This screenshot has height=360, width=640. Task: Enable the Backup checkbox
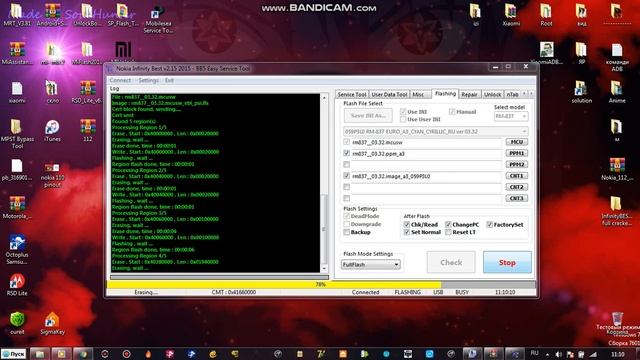(347, 232)
